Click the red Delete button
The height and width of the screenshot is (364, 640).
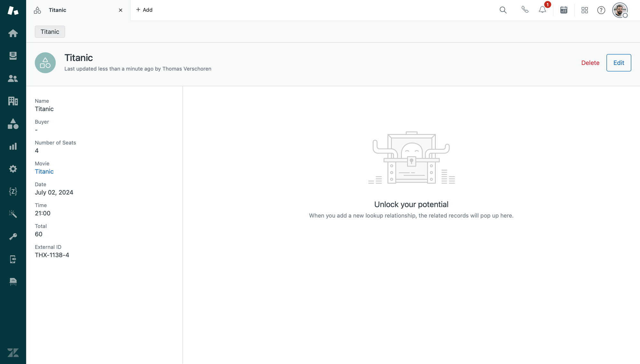[590, 63]
